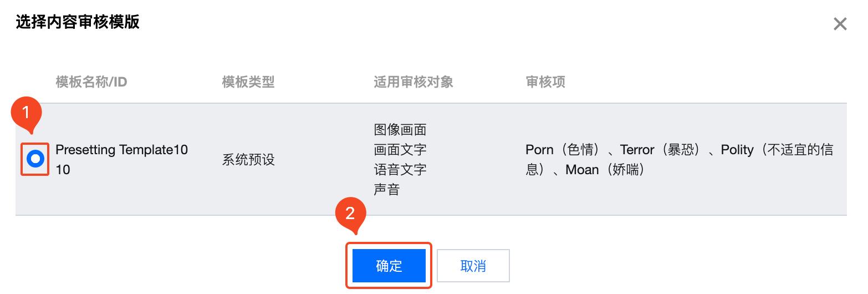This screenshot has width=868, height=294.
Task: Click the 模板类型 column header
Action: point(248,82)
